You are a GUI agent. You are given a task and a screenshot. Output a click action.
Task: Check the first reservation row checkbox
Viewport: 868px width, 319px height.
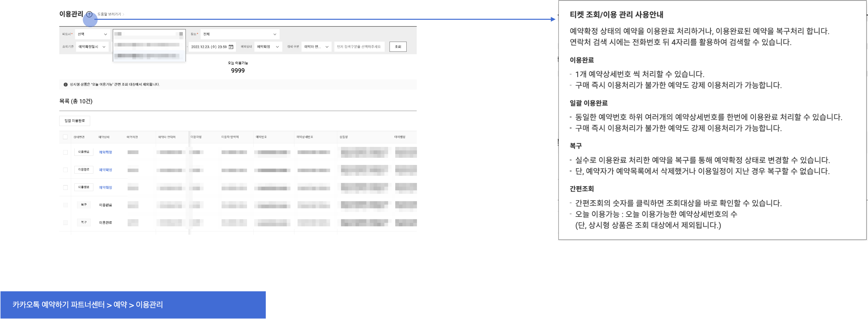coord(65,152)
